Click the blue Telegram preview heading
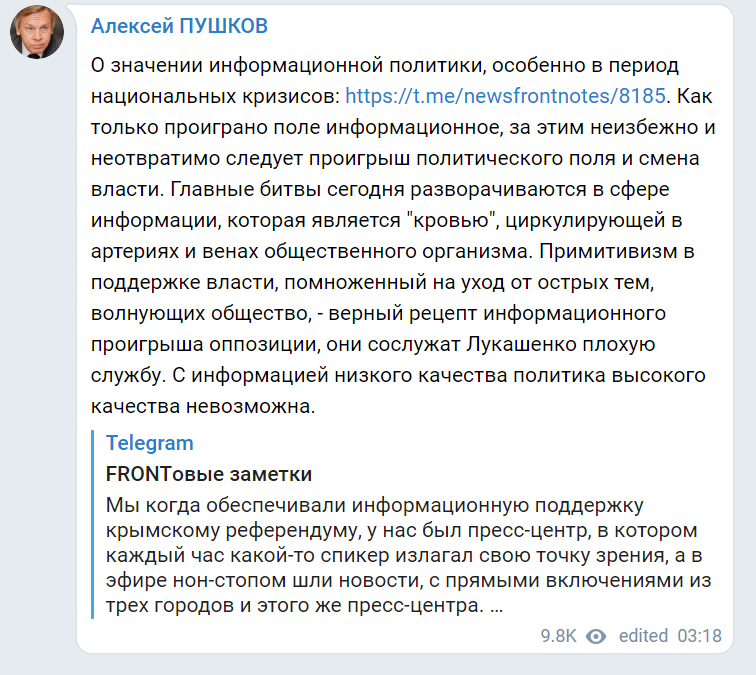756x675 pixels. click(150, 443)
